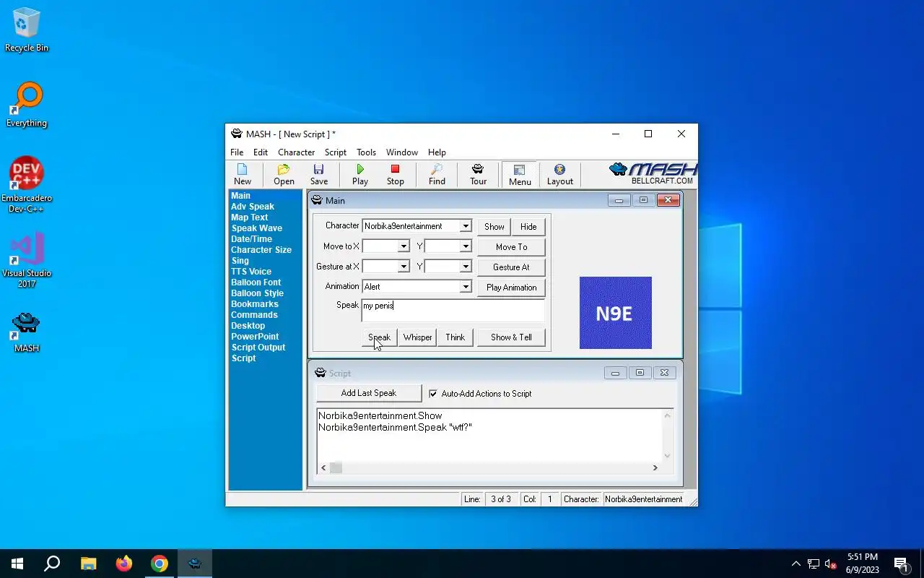The image size is (924, 578).
Task: Select Speak Wave in the sidebar
Action: click(x=256, y=228)
